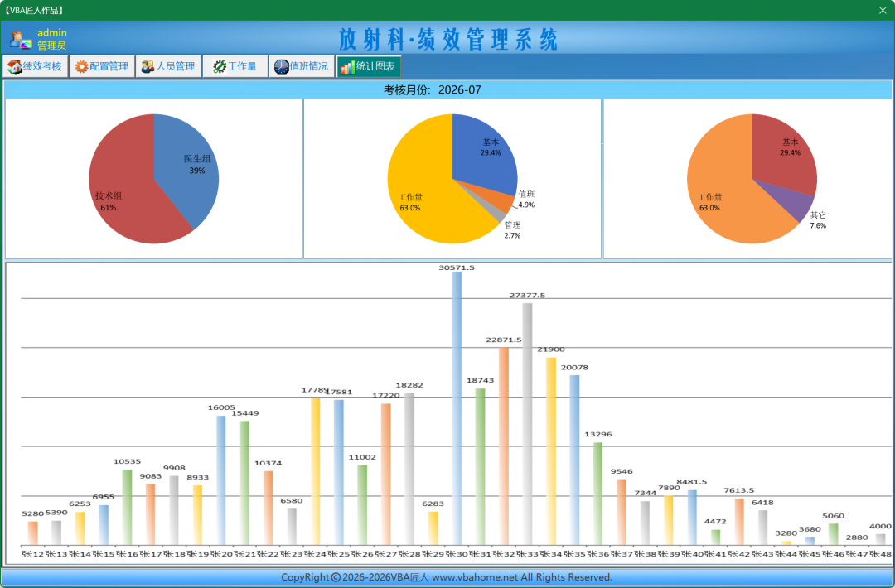The width and height of the screenshot is (895, 588).
Task: Click the bar valued 27377.5
Action: click(527, 424)
